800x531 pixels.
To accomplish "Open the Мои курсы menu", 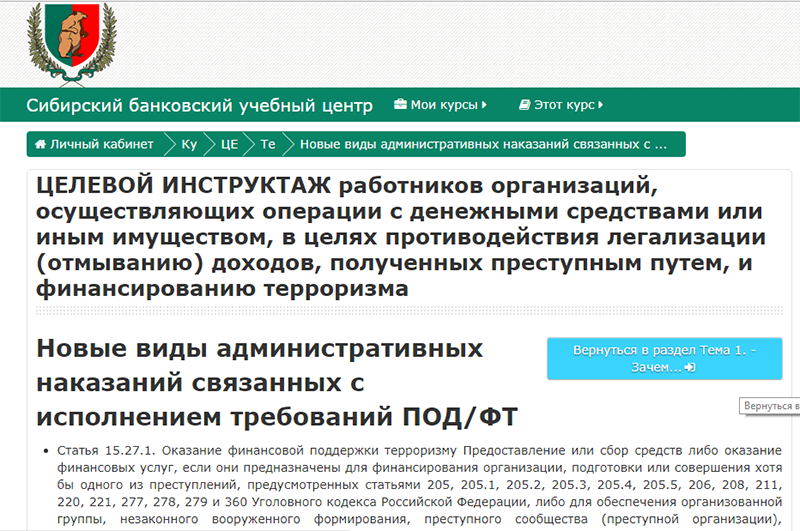I will pos(440,105).
